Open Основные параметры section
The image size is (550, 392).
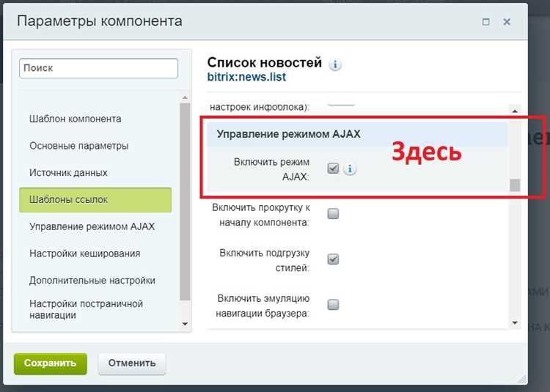tap(79, 146)
